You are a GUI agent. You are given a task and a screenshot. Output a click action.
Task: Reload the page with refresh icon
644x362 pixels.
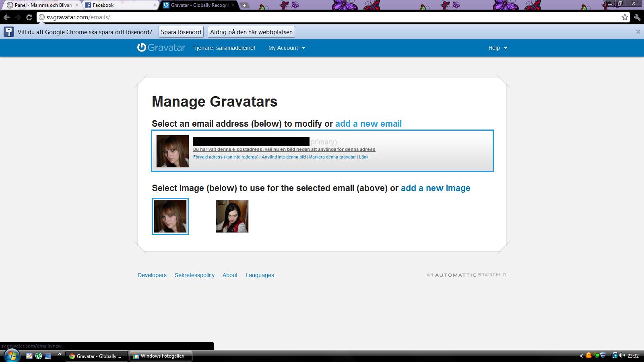pos(29,17)
